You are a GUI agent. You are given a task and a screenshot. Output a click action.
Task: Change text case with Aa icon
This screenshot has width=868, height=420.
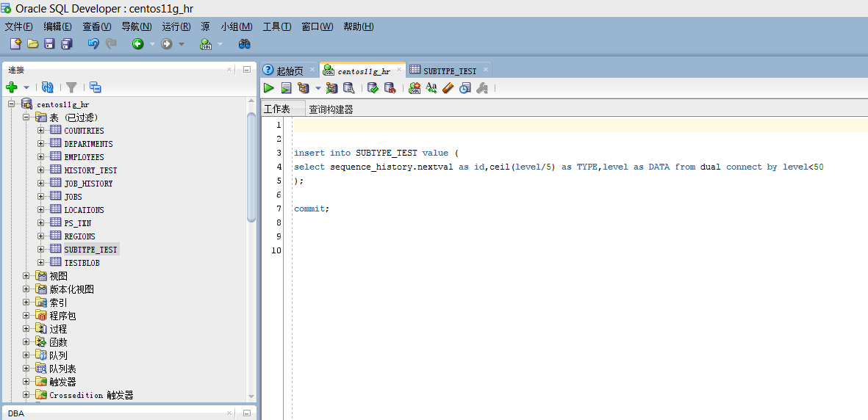click(x=431, y=87)
